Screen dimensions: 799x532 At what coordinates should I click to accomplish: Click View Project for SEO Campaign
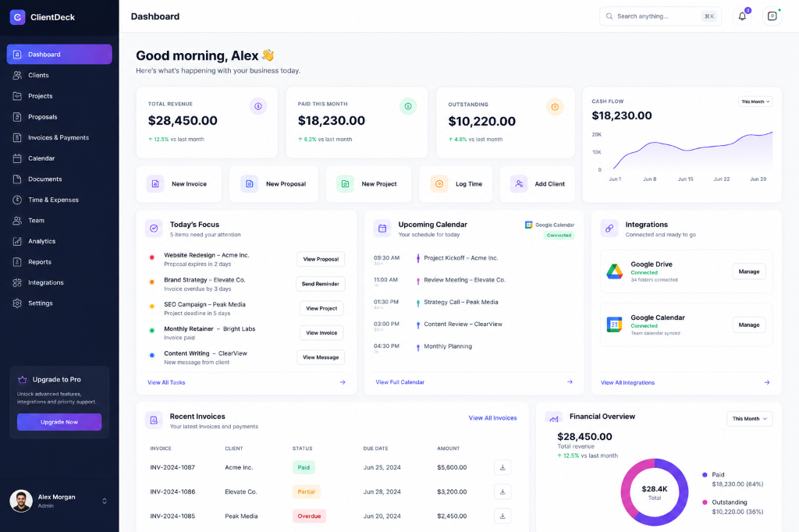coord(321,308)
